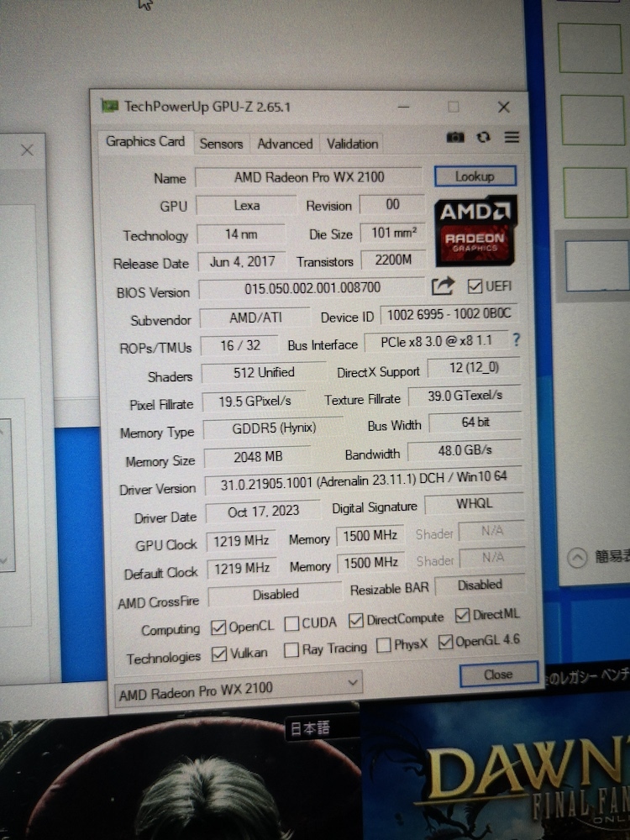Click the GPU Clock value 1219 MHz
The image size is (630, 840).
(x=241, y=541)
